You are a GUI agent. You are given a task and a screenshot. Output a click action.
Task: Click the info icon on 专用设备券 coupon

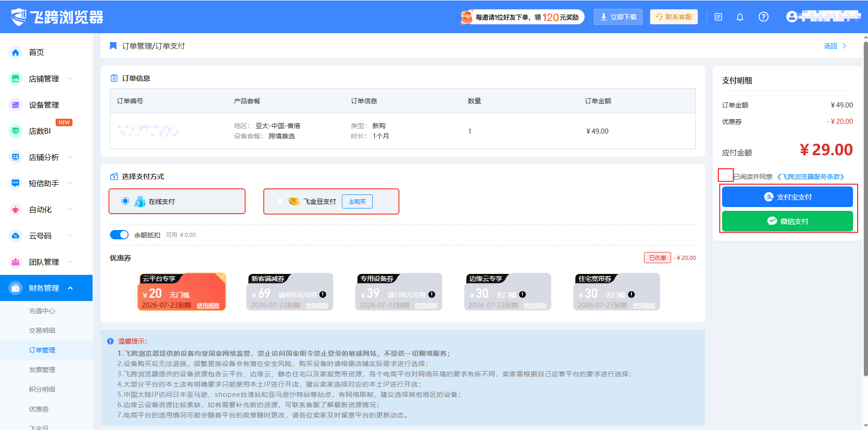(x=432, y=294)
